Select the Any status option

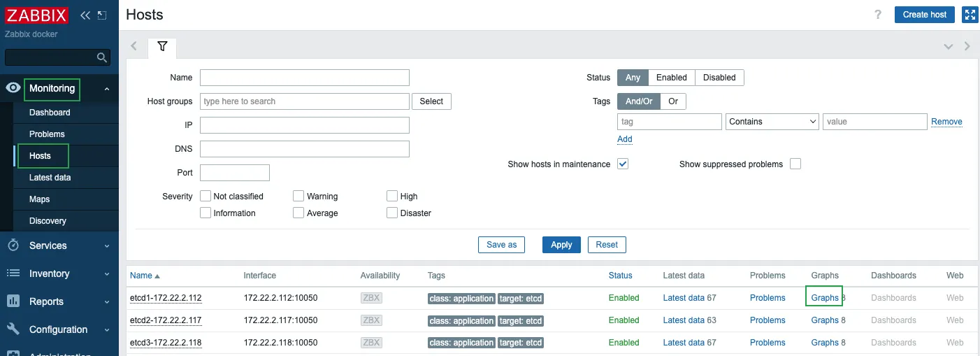coord(633,78)
